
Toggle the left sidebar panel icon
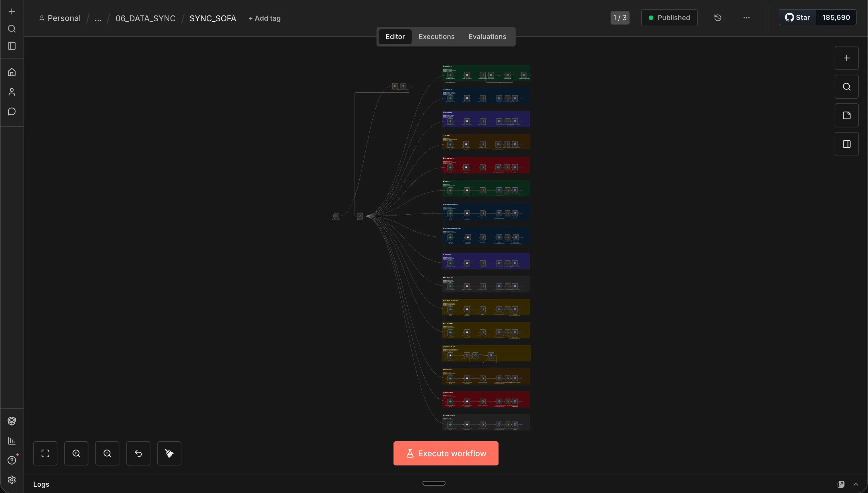pyautogui.click(x=11, y=46)
